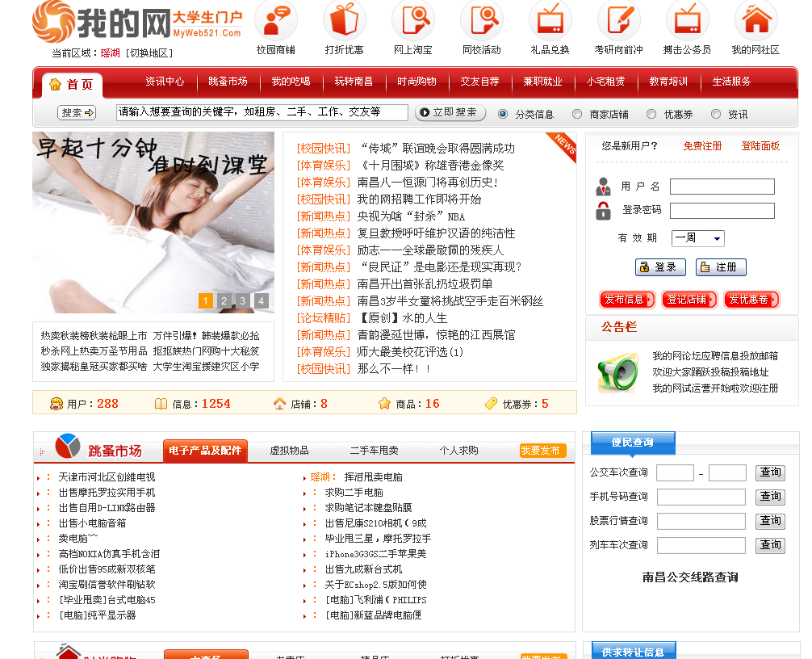The image size is (812, 659).
Task: Open the 交友自荐 navigation item
Action: tap(480, 82)
